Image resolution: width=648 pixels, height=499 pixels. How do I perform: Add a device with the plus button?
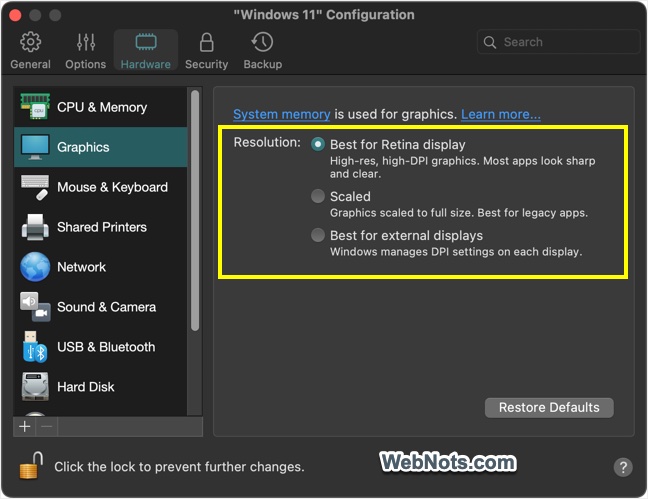[x=25, y=426]
